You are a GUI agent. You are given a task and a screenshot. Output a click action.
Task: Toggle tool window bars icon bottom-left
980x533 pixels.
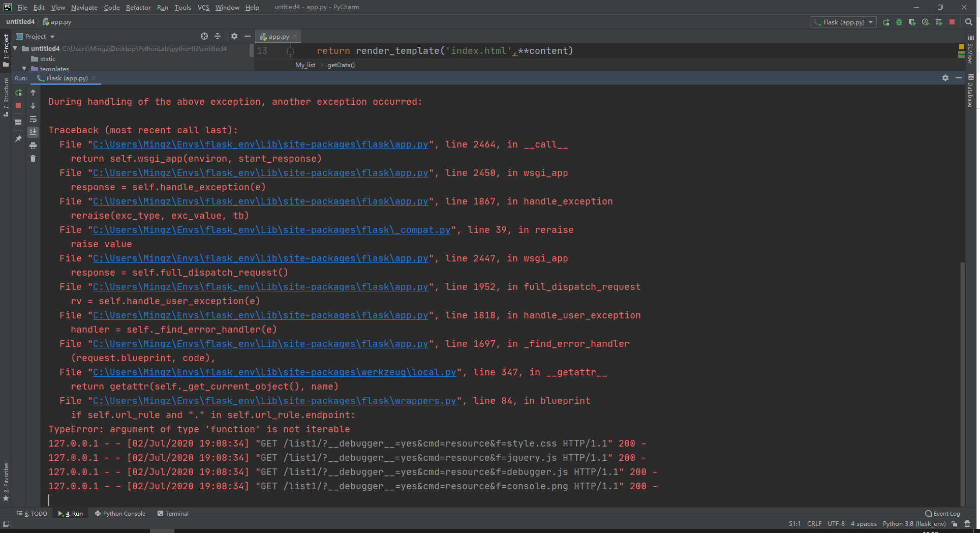click(x=6, y=524)
